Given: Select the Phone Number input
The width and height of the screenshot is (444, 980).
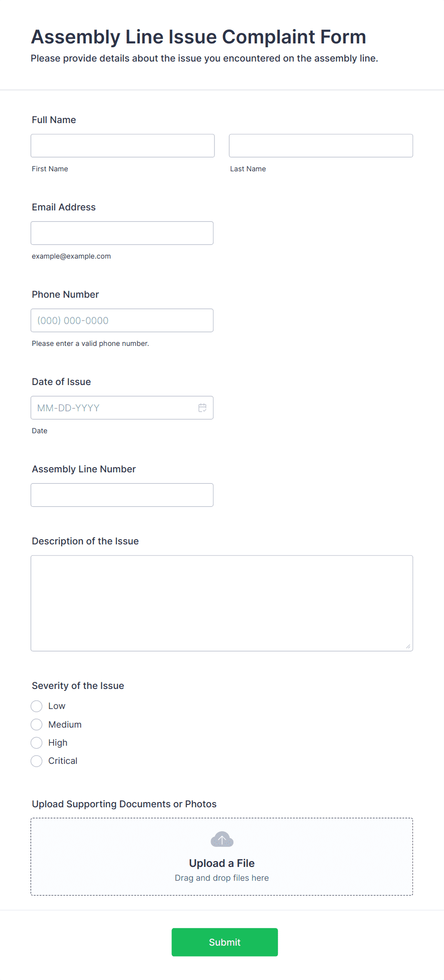Looking at the screenshot, I should (x=122, y=320).
